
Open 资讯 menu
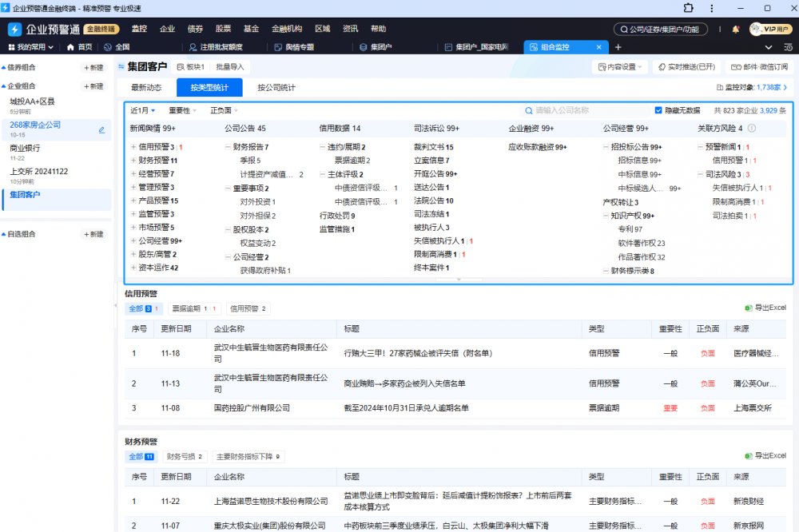click(350, 29)
